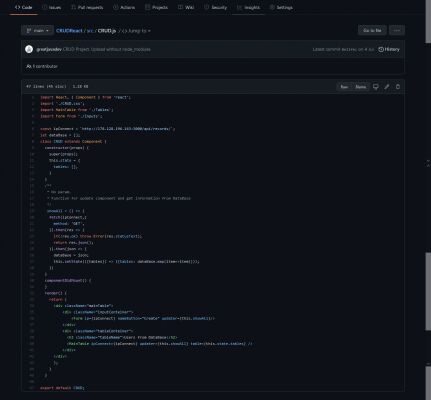Click the h2 'Users from DataBase' line
Image resolution: width=431 pixels, height=400 pixels.
(122, 338)
